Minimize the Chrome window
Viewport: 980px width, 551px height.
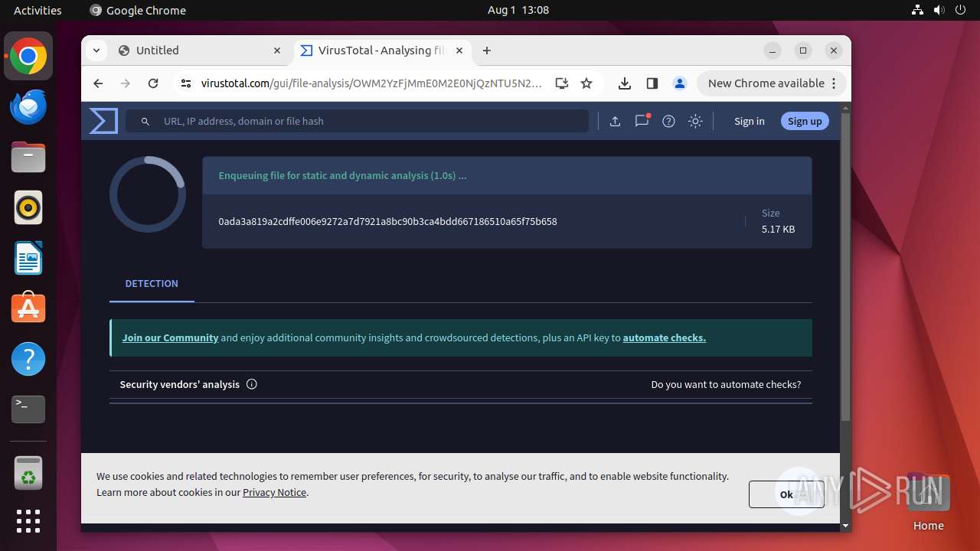tap(773, 51)
